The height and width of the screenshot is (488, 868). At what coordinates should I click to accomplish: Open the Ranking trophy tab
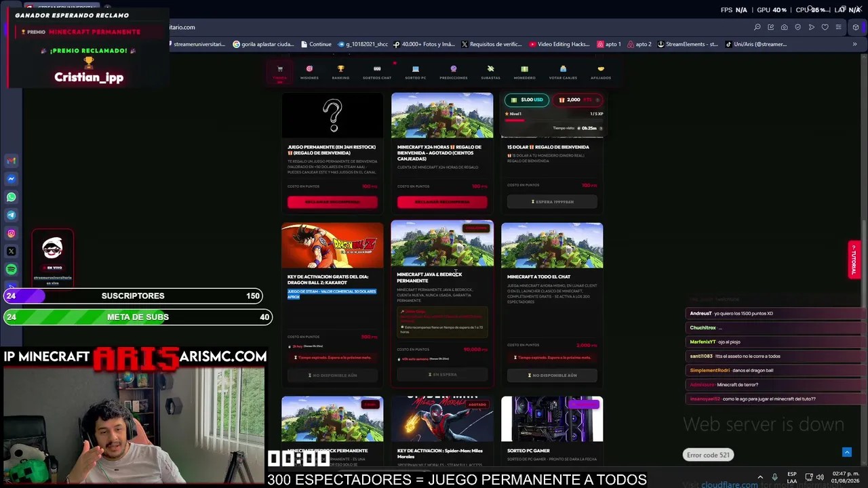coord(340,72)
